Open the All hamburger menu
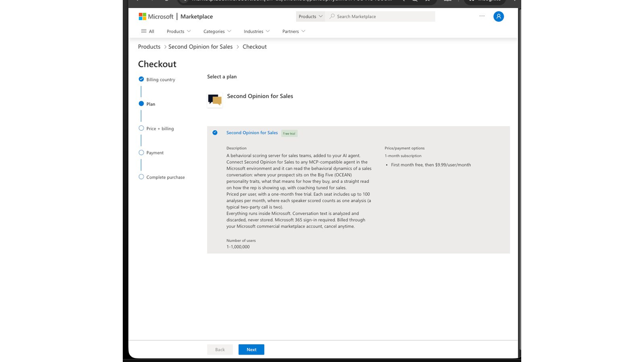The height and width of the screenshot is (362, 644). pyautogui.click(x=147, y=31)
